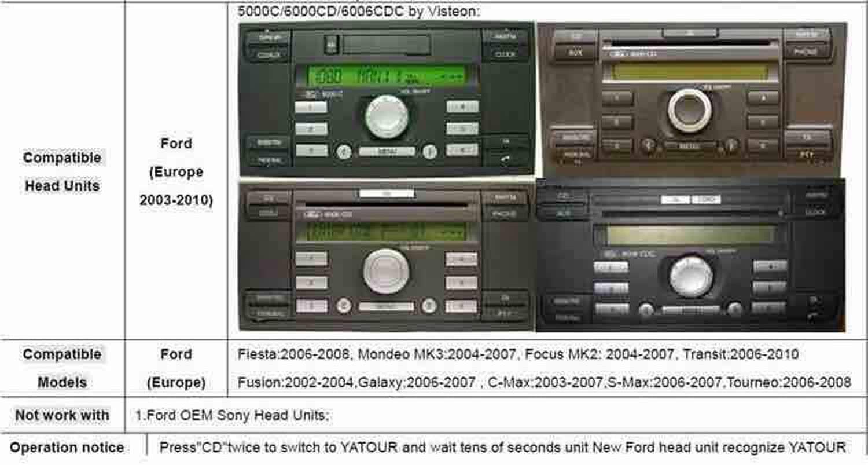The height and width of the screenshot is (465, 868).
Task: Select the "Galaxy:2006-2007" entry
Action: [x=417, y=382]
